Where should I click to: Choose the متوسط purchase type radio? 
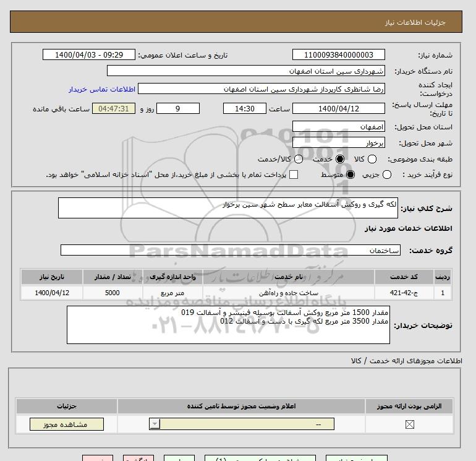tap(351, 174)
